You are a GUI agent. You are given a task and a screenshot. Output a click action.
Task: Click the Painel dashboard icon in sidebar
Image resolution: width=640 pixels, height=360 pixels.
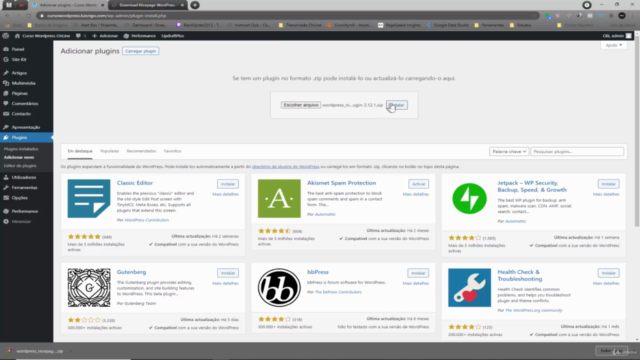6,49
